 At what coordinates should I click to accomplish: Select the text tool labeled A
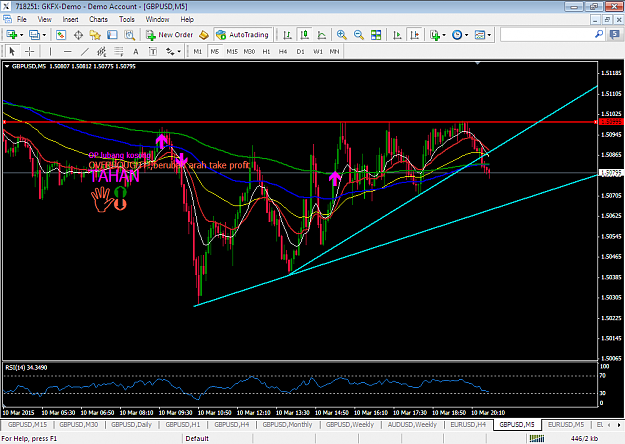coord(136,51)
